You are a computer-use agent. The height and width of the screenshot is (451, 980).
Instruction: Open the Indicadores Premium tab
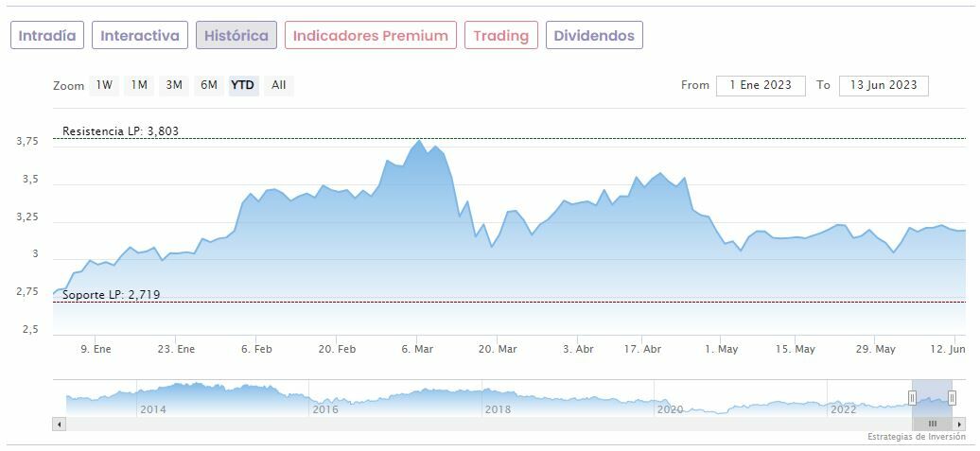point(371,36)
